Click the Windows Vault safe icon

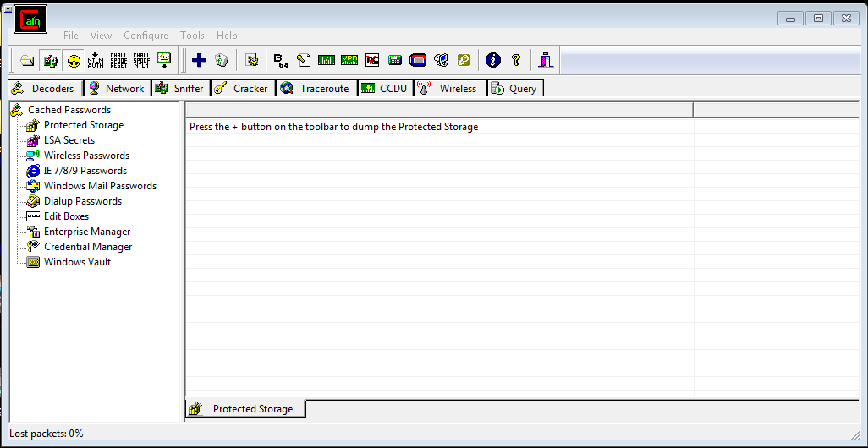coord(33,262)
